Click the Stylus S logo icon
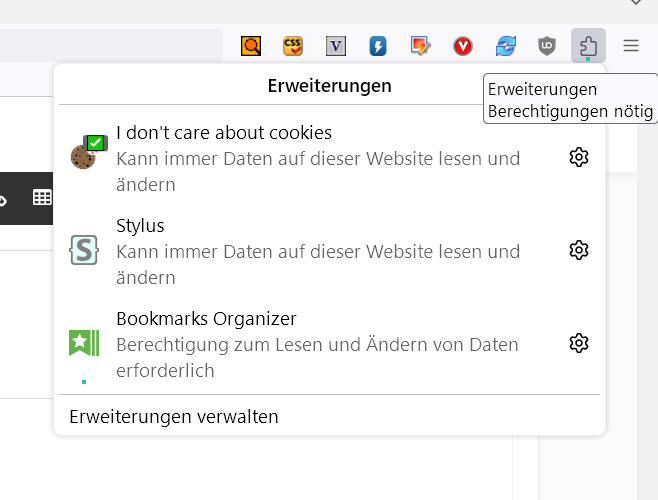 84,250
